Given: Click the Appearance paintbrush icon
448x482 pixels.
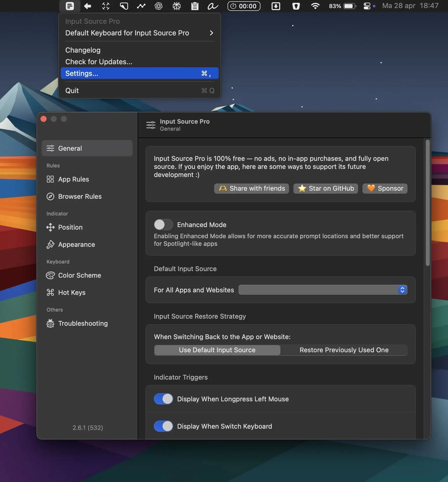Looking at the screenshot, I should tap(50, 244).
